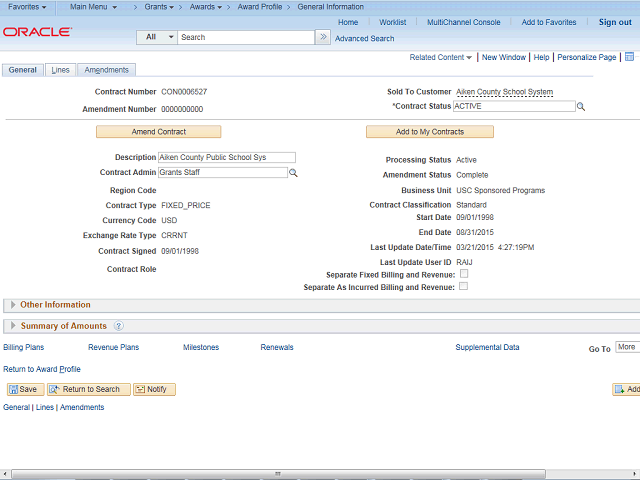Screen dimensions: 640x480
Task: Click General Information breadcrumb item
Action: pos(330,7)
